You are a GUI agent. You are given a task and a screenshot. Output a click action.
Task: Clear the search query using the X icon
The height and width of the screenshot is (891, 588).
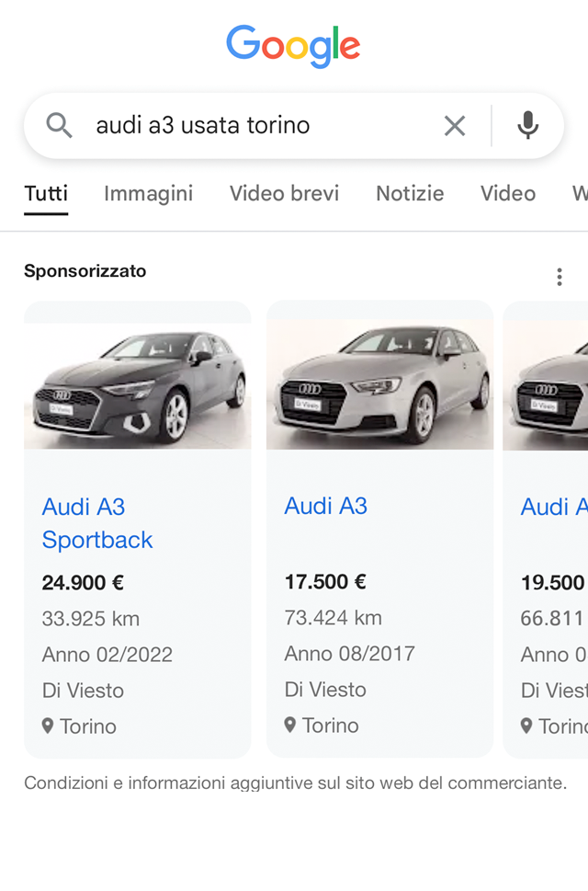[x=454, y=125]
